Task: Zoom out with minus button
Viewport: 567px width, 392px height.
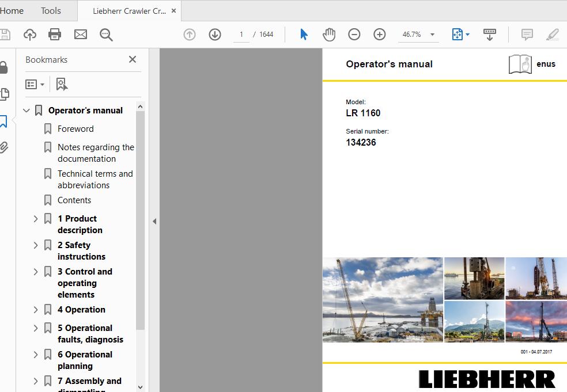Action: click(x=354, y=35)
